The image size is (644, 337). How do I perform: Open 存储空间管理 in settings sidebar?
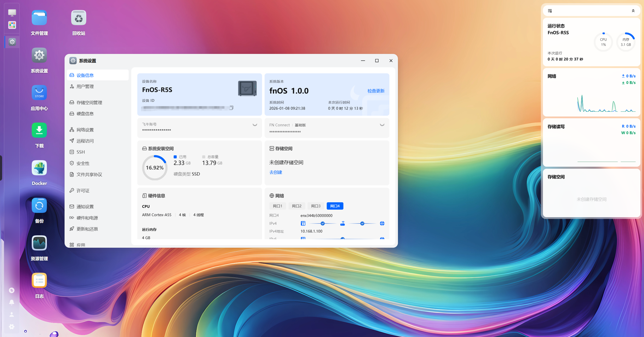tap(89, 103)
